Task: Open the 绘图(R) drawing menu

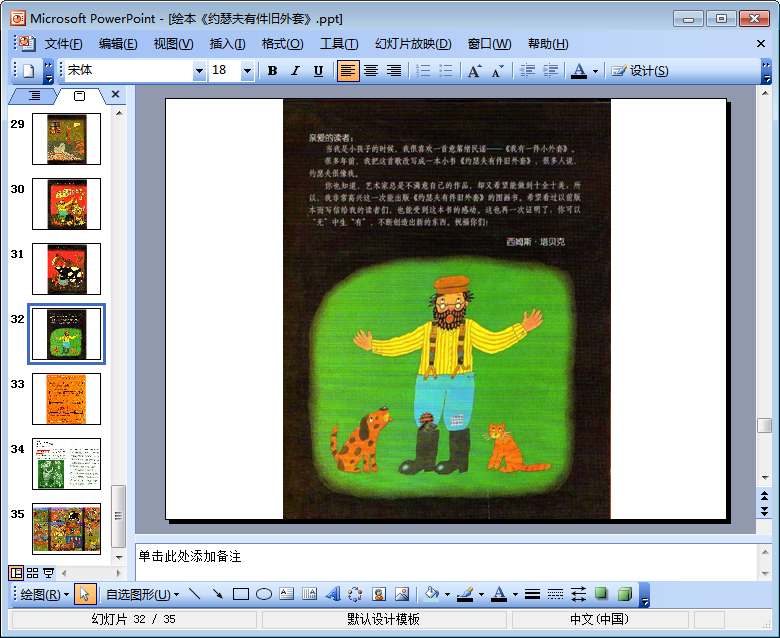Action: (44, 594)
